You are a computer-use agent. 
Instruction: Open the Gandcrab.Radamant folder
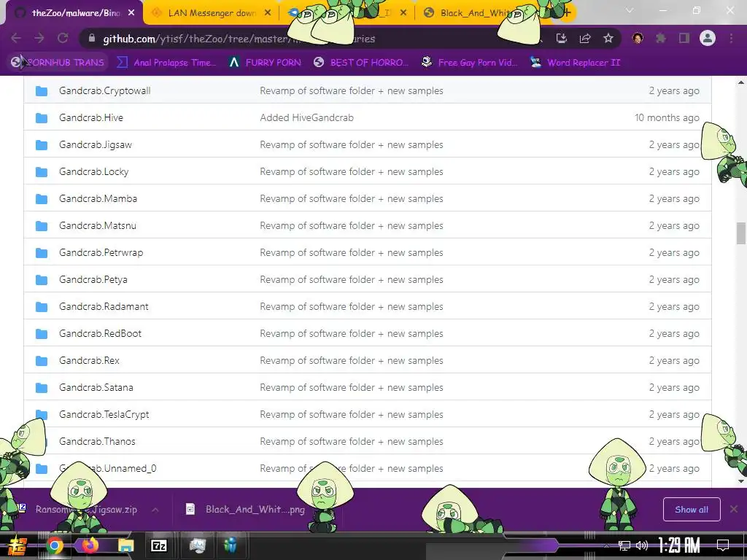tap(104, 307)
